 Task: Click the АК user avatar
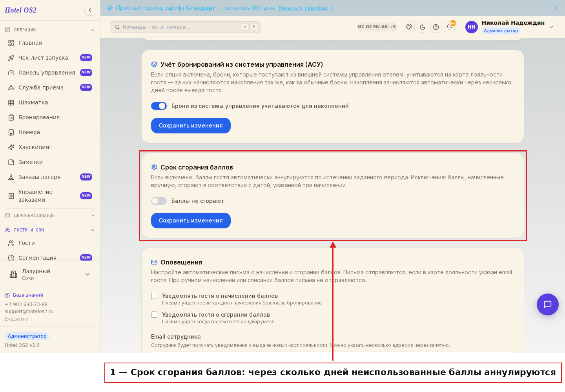(x=385, y=27)
